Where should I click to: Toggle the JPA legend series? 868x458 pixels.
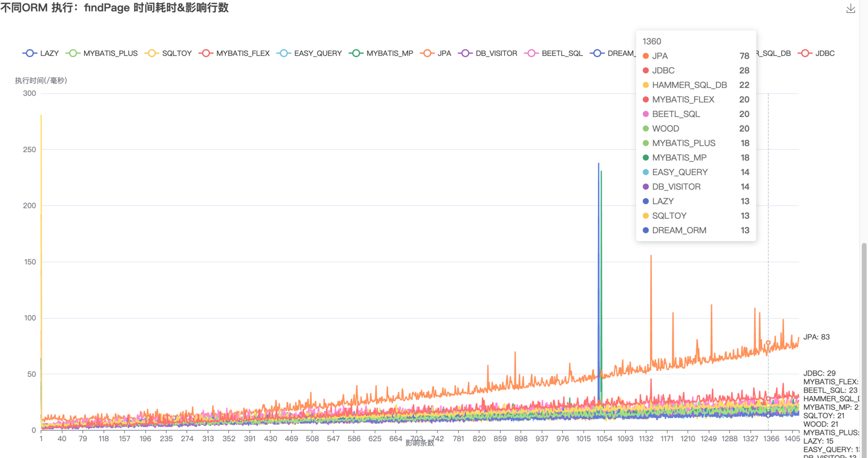[436, 53]
